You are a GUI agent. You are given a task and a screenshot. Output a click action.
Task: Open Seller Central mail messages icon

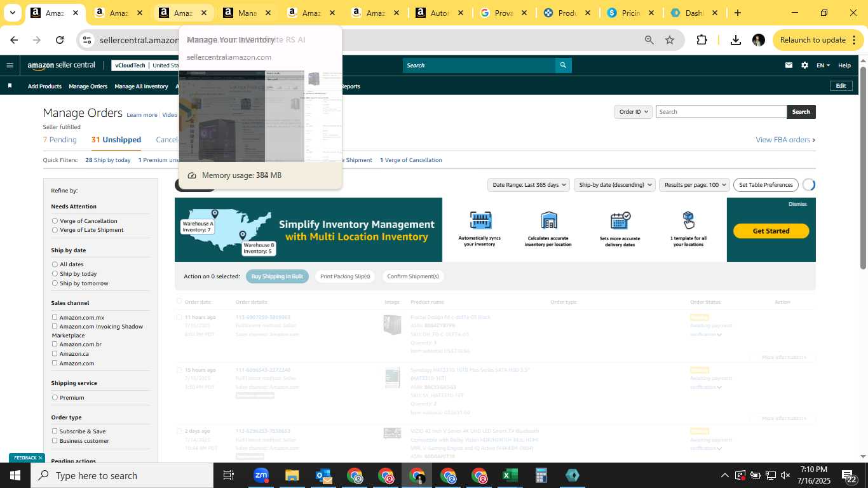(789, 65)
